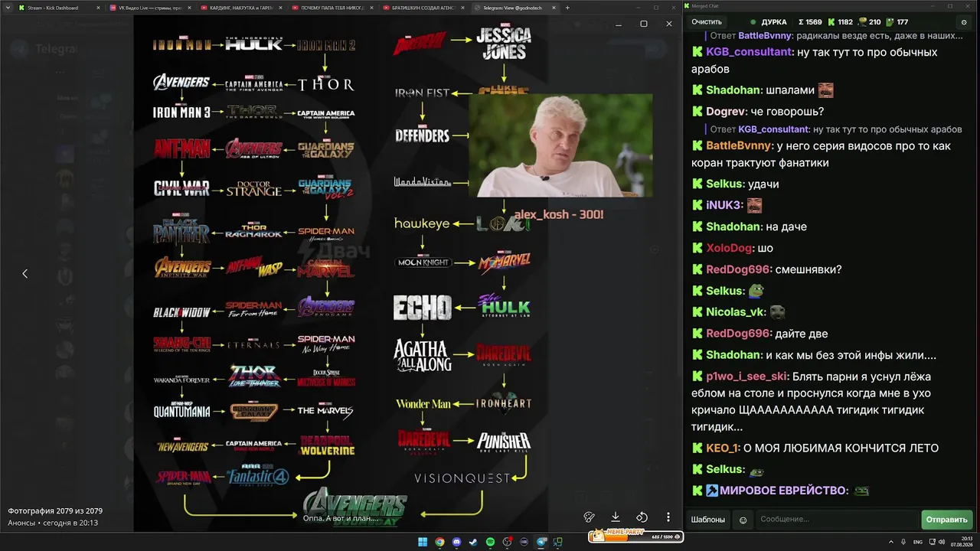
Task: Open the three-dot menu in the photo viewer
Action: tap(668, 517)
